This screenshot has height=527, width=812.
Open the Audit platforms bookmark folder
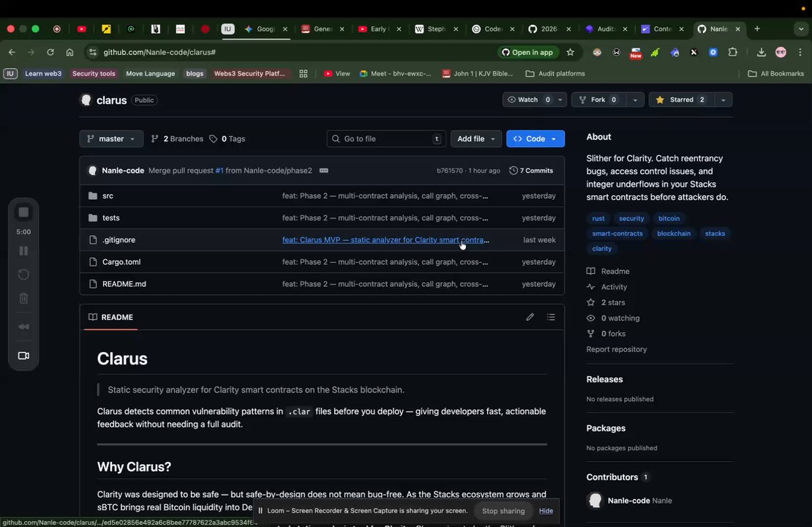[x=555, y=74]
